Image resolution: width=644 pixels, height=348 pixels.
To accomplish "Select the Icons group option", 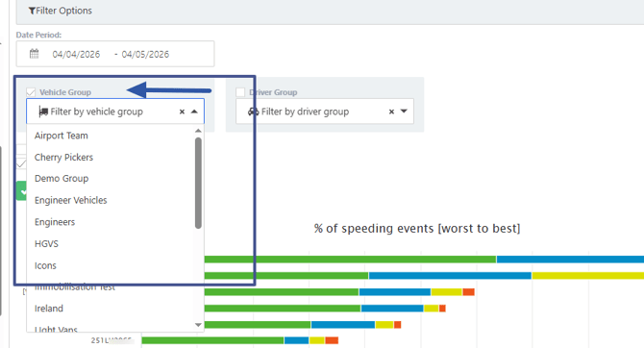I will click(x=45, y=266).
